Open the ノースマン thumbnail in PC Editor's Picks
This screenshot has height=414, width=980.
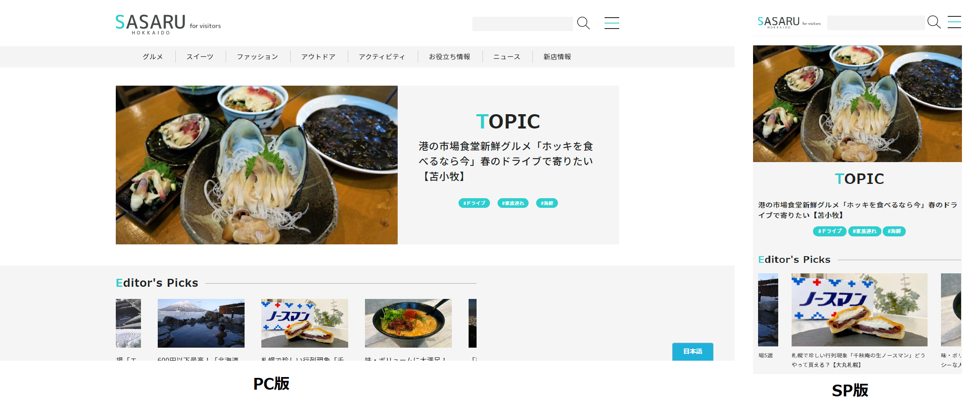(305, 323)
